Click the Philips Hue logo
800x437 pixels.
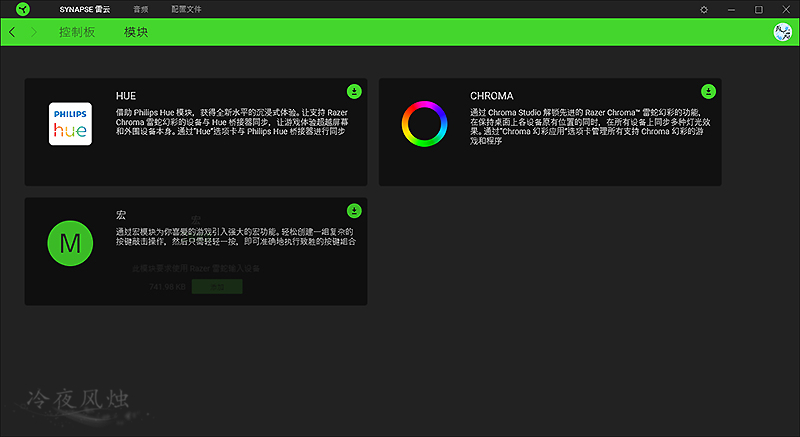pyautogui.click(x=70, y=124)
